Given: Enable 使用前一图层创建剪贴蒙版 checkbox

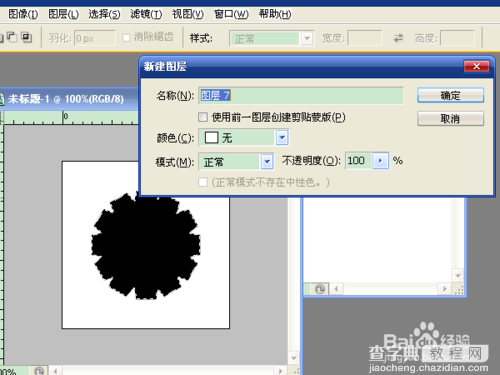Looking at the screenshot, I should point(203,117).
